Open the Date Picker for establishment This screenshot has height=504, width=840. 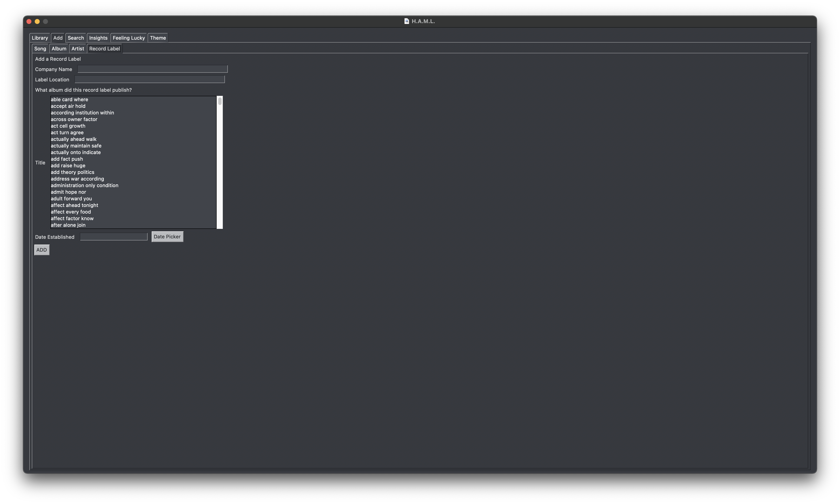(x=167, y=236)
